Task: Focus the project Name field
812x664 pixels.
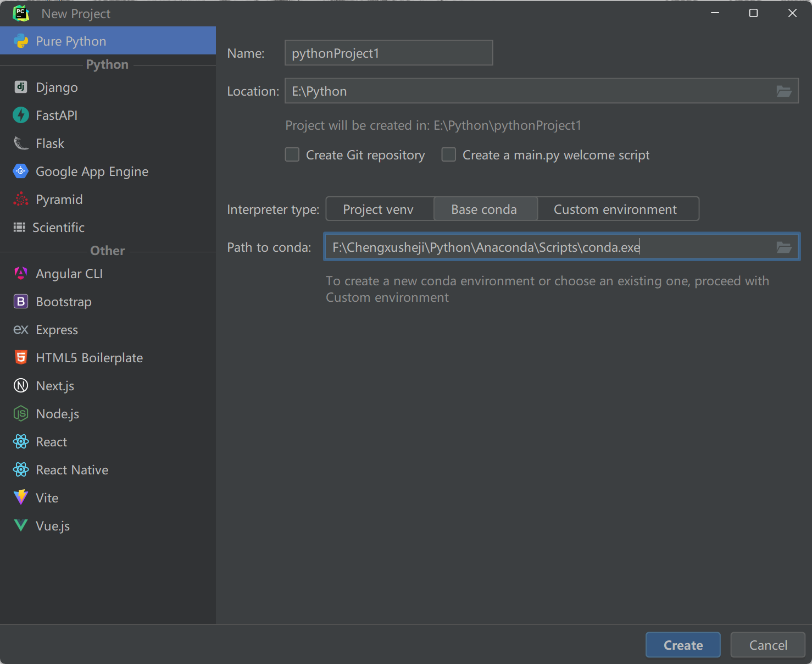Action: (388, 53)
